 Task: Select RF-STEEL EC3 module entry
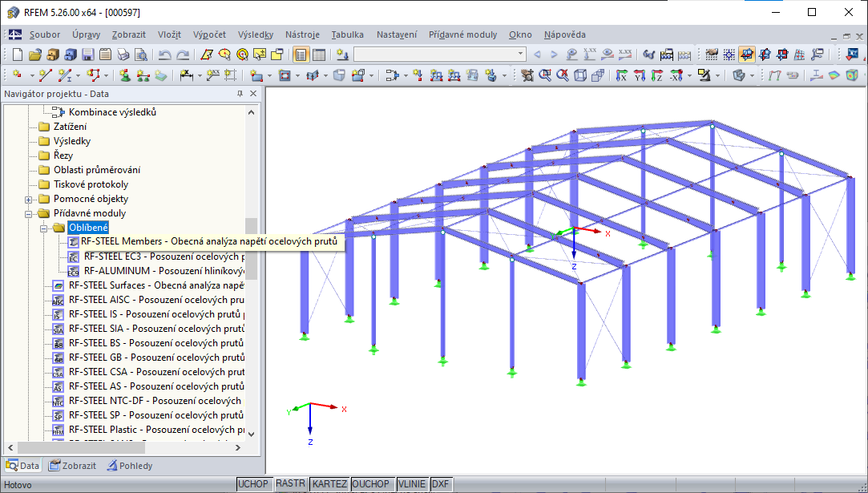tap(164, 257)
